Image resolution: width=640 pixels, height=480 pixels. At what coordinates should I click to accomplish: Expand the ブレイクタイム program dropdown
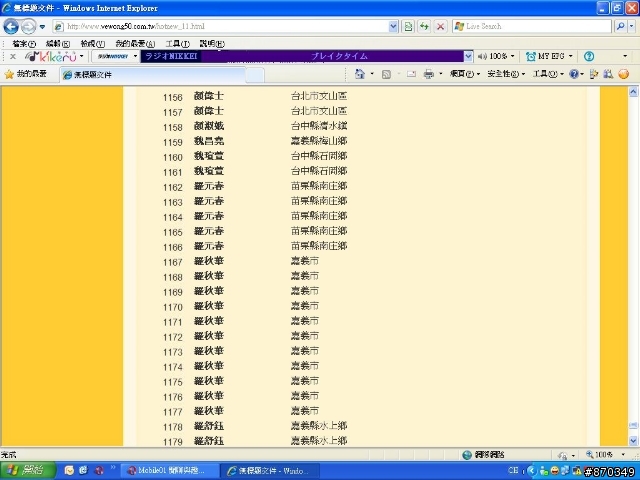(x=468, y=56)
